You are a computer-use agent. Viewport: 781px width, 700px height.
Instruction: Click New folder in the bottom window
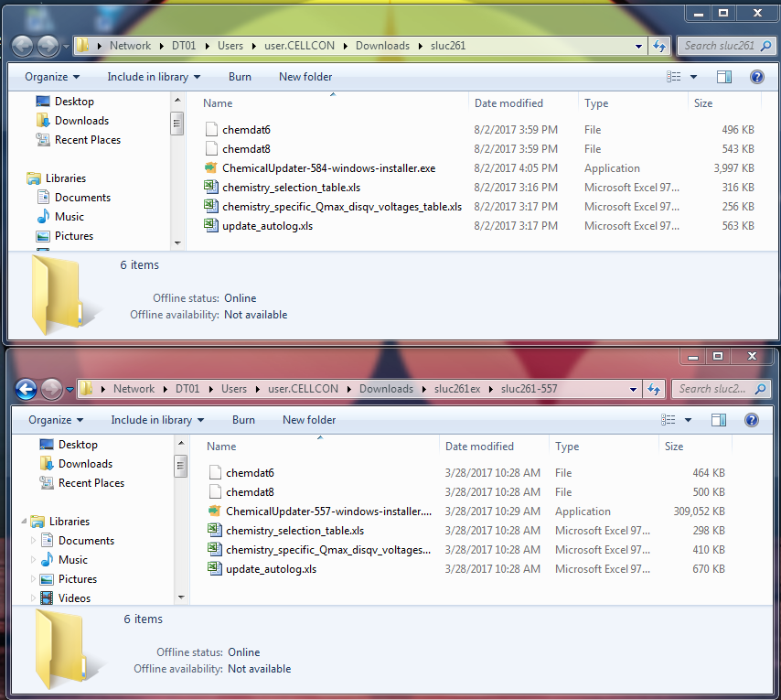309,420
